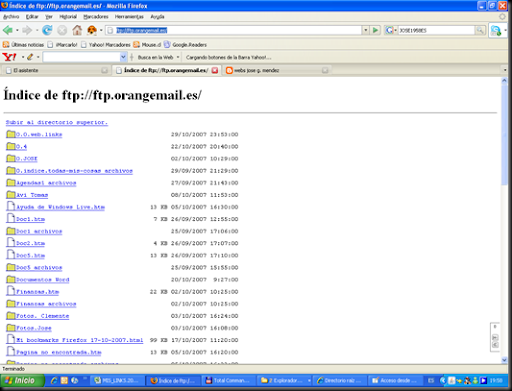Screen dimensions: 512x391
Task: Click the Yahoo toolbar pencil icon
Action: pos(30,57)
